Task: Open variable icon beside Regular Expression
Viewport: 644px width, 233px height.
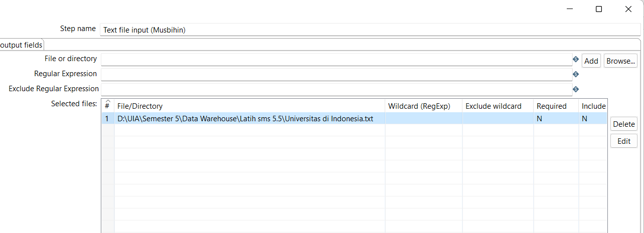Action: point(576,75)
